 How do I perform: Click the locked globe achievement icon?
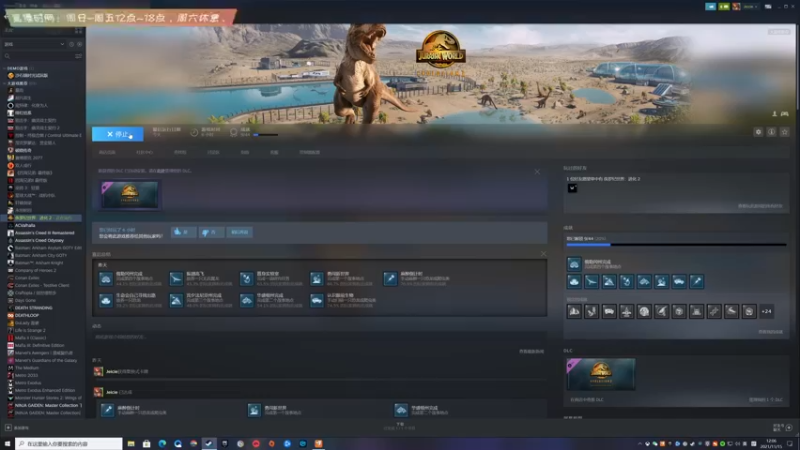coord(644,311)
